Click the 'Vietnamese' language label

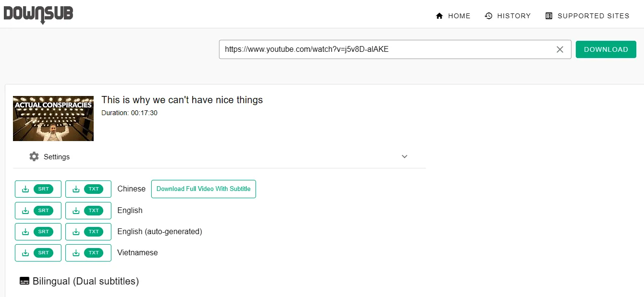pyautogui.click(x=137, y=253)
